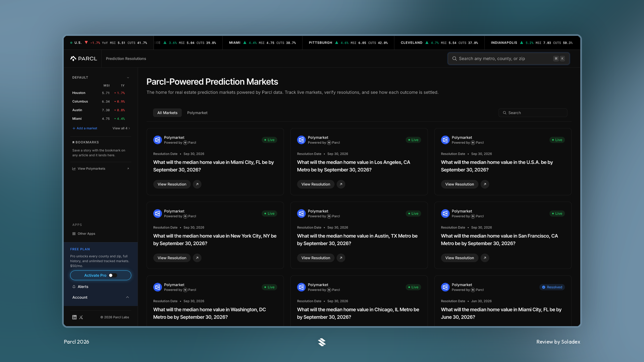View Resolution for the San Francisco market
Screen dimensions: 644x362
[460, 258]
